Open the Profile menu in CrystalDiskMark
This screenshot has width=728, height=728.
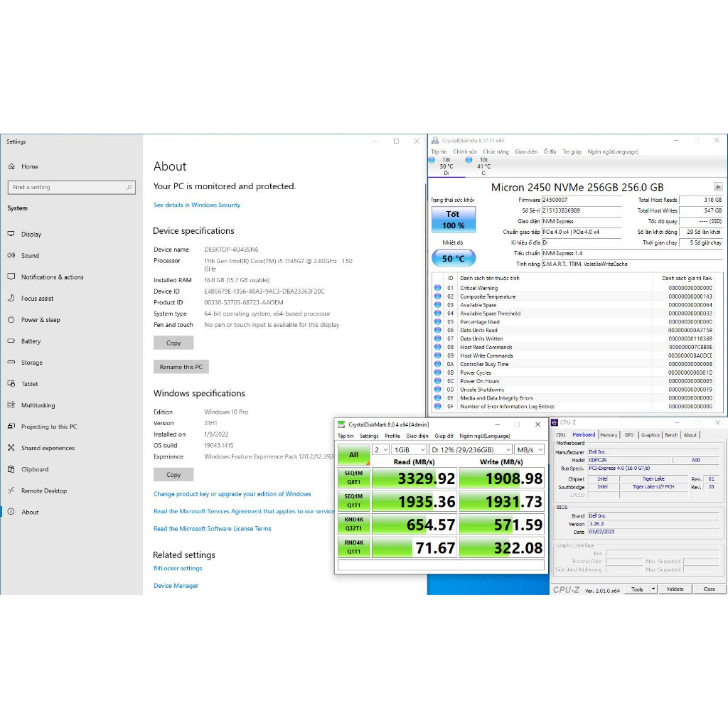point(392,436)
